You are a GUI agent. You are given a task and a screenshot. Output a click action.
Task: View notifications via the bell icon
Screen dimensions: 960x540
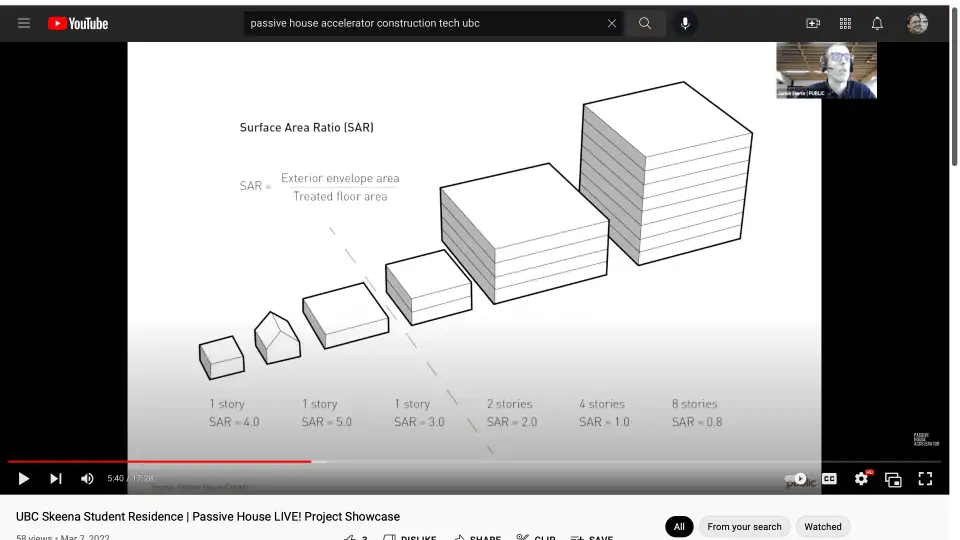point(877,23)
